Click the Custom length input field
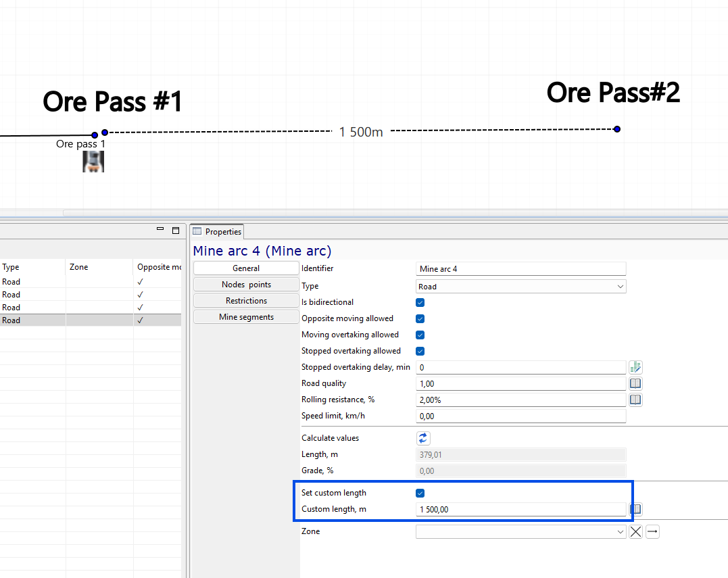This screenshot has width=728, height=578. point(521,509)
